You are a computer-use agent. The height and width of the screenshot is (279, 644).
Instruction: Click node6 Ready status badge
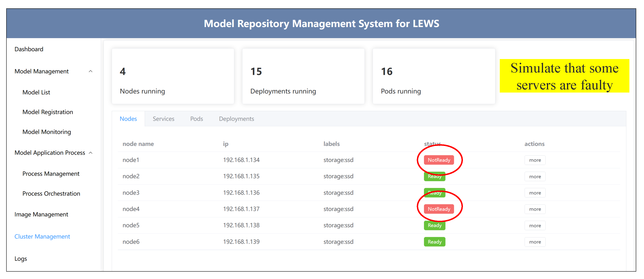tap(434, 242)
